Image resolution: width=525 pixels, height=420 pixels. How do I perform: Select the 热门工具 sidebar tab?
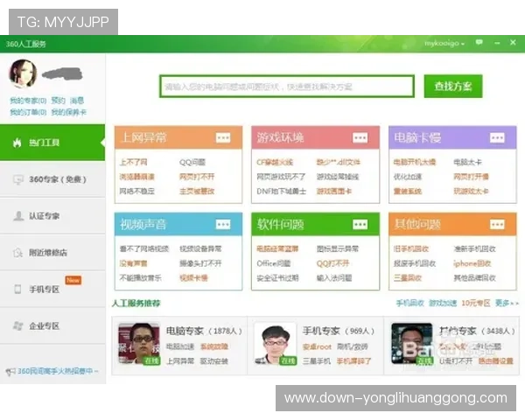[x=52, y=143]
